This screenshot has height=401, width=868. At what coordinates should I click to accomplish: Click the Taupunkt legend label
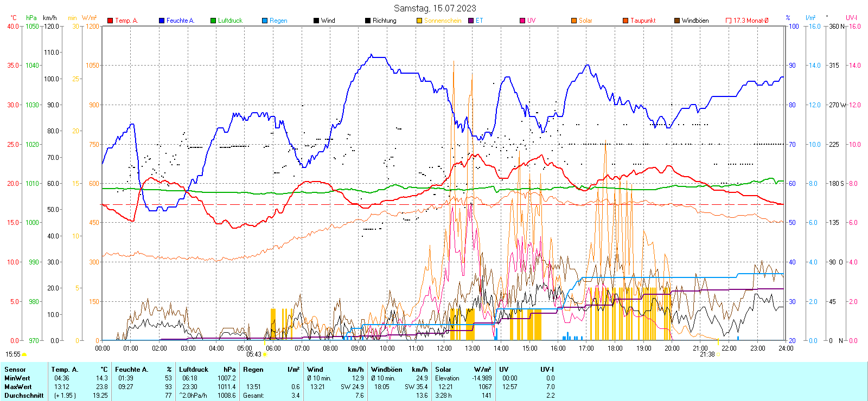point(643,21)
